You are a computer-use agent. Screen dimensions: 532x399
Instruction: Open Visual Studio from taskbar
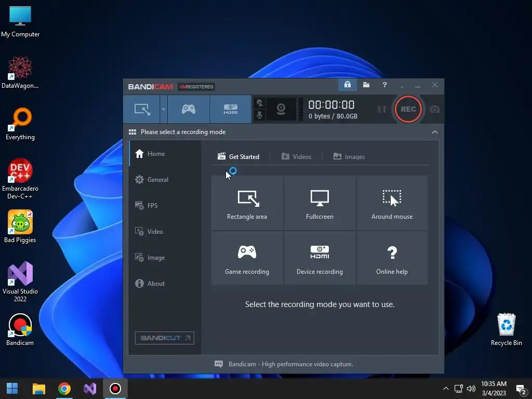[x=90, y=389]
